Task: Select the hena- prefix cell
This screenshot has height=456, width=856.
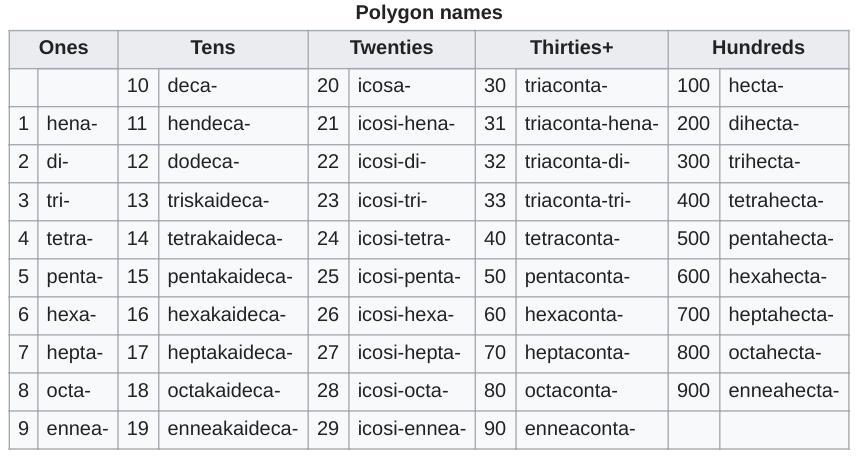Action: [72, 124]
